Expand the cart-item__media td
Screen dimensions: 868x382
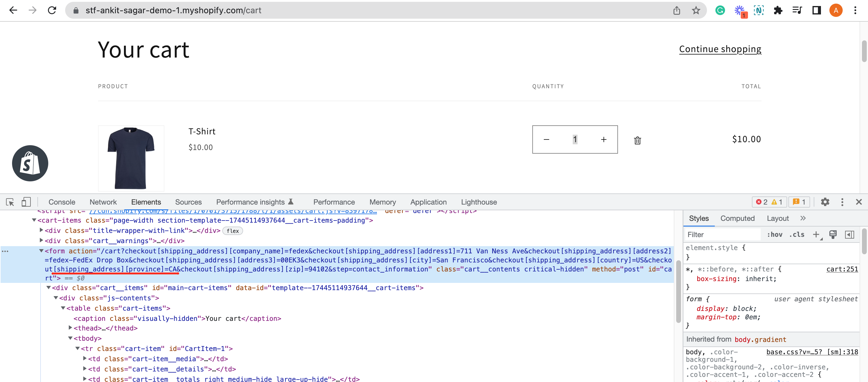[x=85, y=359]
